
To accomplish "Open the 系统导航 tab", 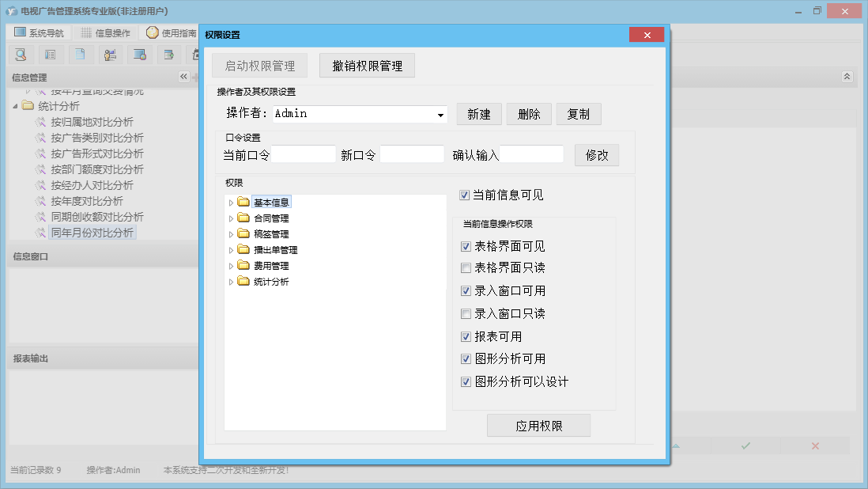I will tap(39, 32).
